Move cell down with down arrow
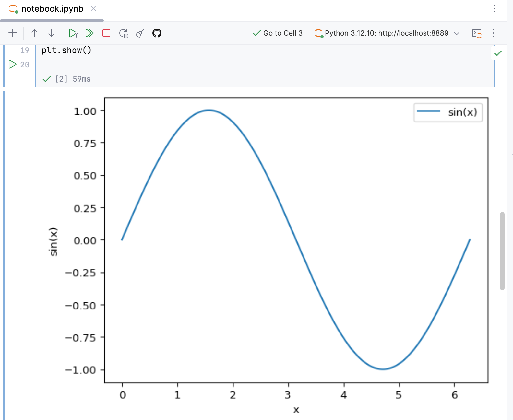Viewport: 513px width, 420px height. pos(51,33)
